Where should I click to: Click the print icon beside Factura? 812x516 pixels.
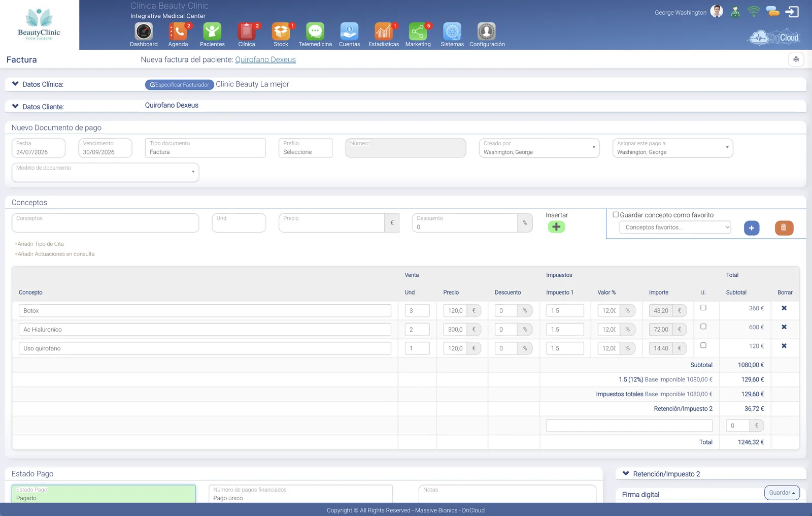(x=796, y=59)
